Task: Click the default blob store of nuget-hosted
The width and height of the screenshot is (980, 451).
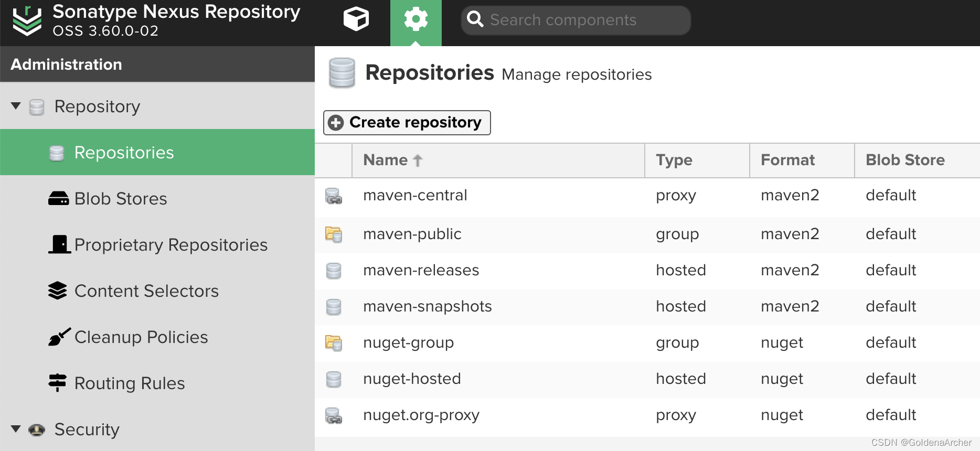Action: (x=891, y=379)
